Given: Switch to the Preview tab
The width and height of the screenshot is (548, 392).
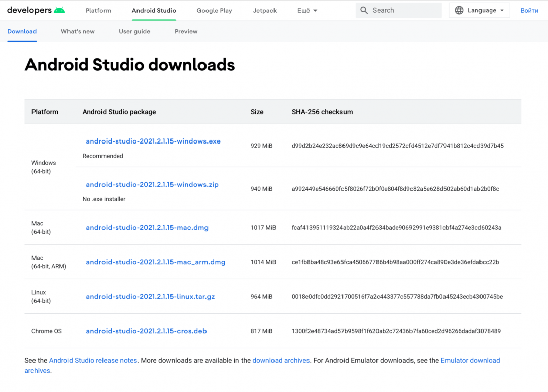Looking at the screenshot, I should (x=186, y=31).
